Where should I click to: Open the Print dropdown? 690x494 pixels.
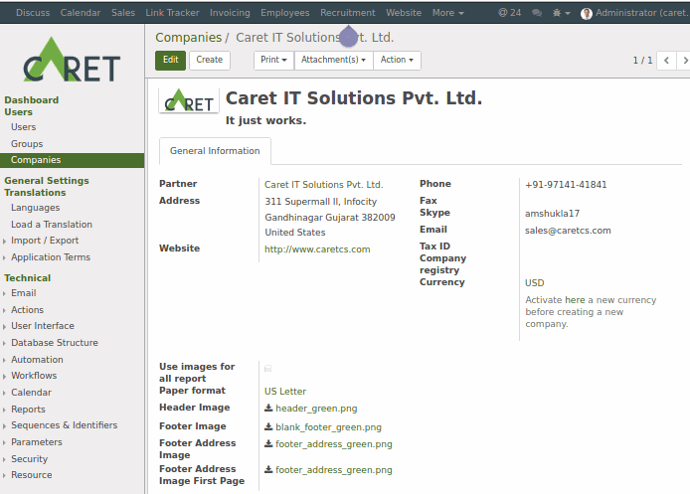(x=273, y=60)
